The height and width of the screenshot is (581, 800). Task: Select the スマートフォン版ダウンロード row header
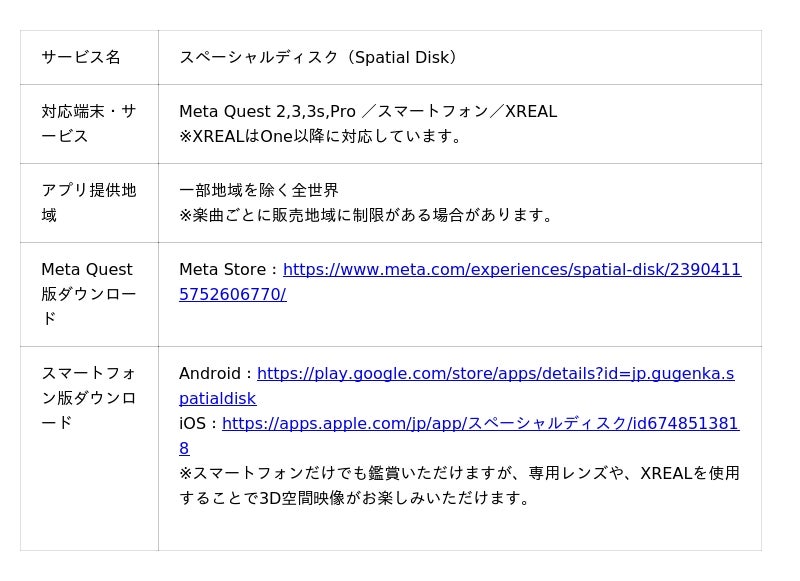coord(88,398)
